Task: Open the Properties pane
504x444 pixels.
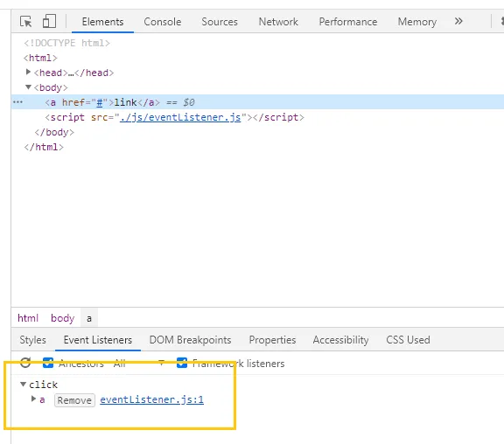Action: tap(272, 340)
